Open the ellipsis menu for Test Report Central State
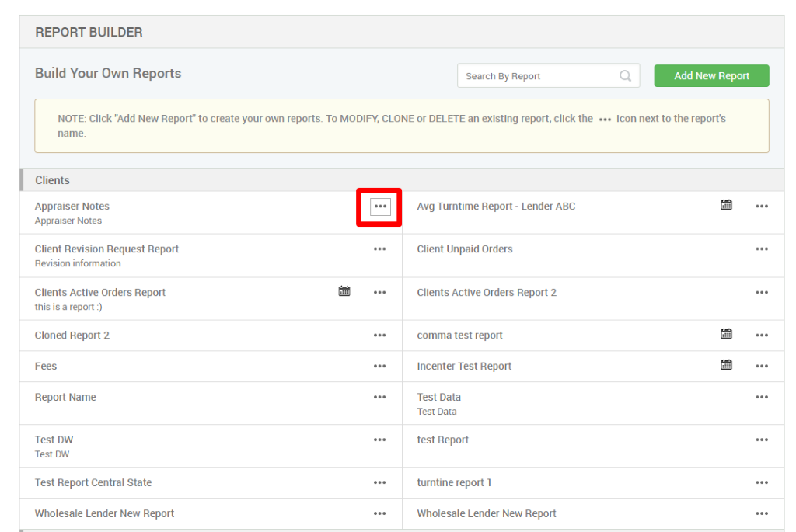This screenshot has height=532, width=796. [x=379, y=482]
